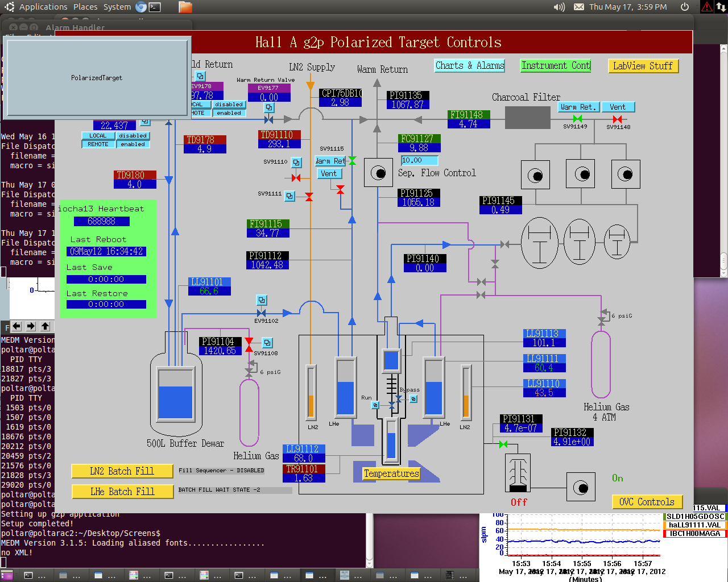
Task: Click the right blue LHe level bar
Action: coord(434,386)
